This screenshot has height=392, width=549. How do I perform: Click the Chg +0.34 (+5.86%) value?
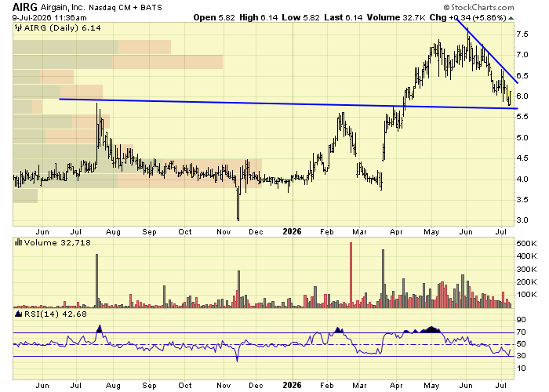[x=467, y=17]
